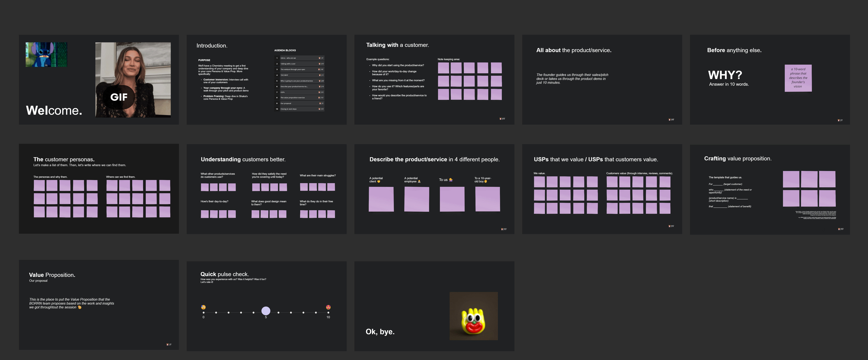Click agenda row 'USPs'
The image size is (868, 360).
(300, 92)
